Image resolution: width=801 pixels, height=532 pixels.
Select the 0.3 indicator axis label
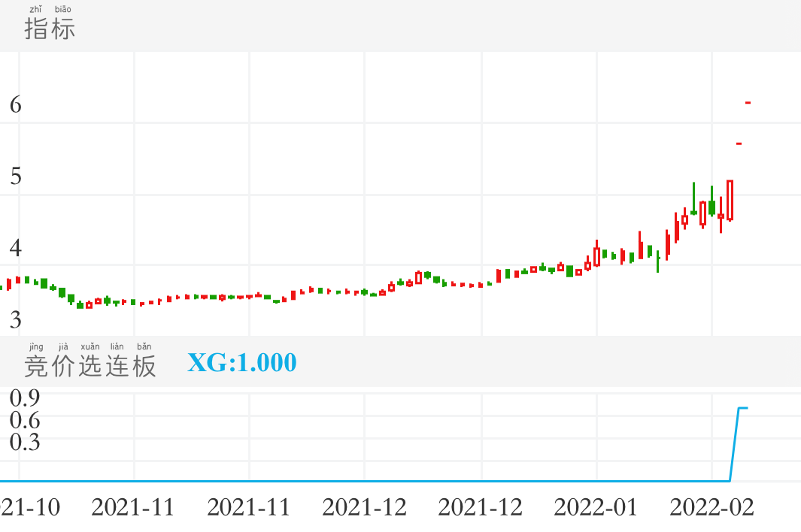pyautogui.click(x=24, y=443)
